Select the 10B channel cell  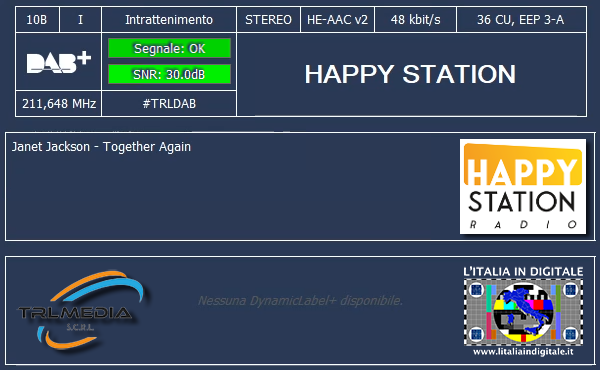[37, 20]
